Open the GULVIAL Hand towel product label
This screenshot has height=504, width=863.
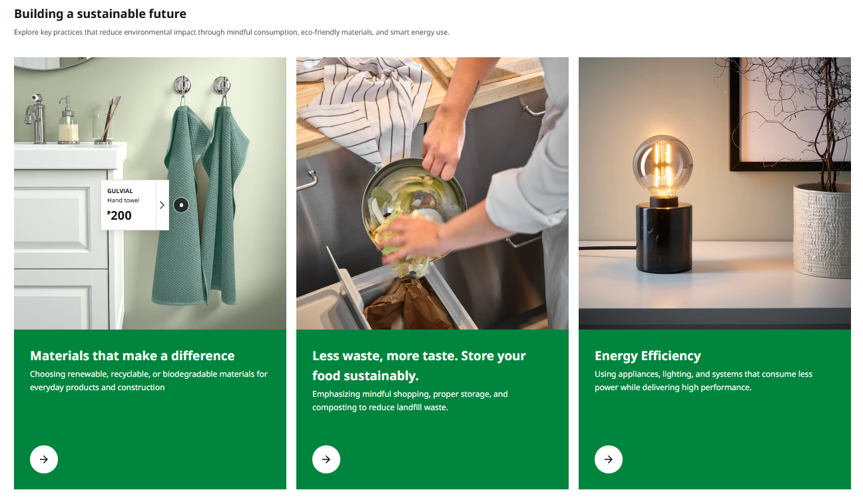coord(128,195)
